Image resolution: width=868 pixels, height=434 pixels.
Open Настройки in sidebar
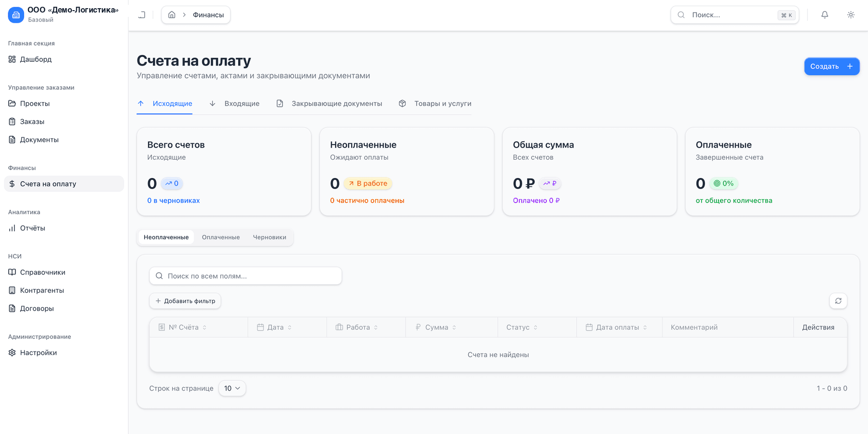64,353
